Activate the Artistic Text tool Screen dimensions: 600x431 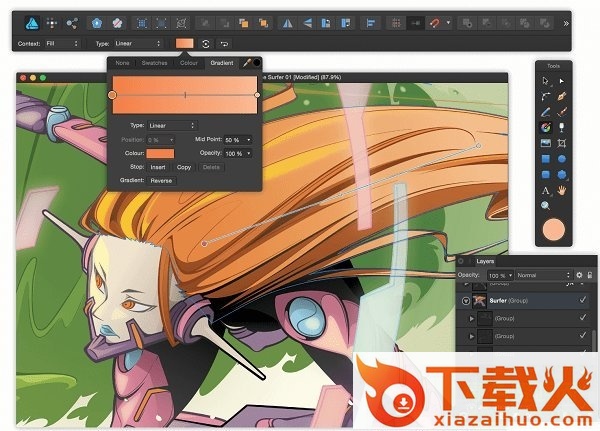[x=546, y=191]
